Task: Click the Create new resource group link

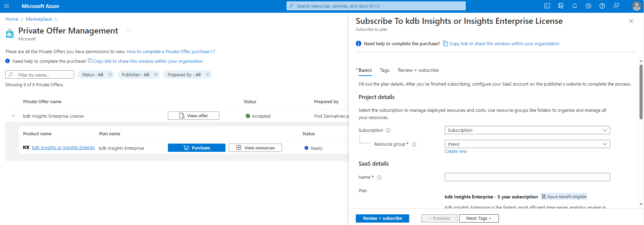Action: [456, 151]
